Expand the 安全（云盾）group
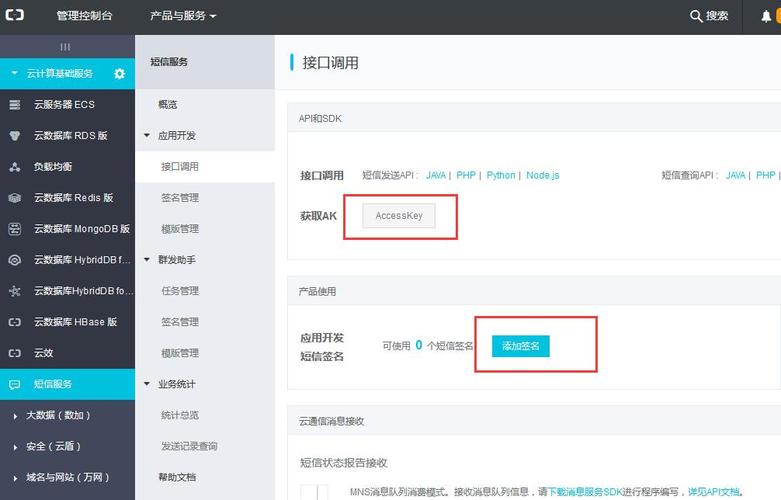The image size is (781, 500). [15, 447]
